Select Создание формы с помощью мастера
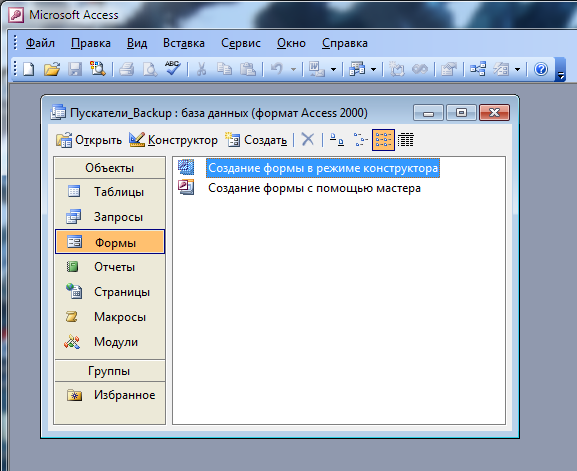Image resolution: width=577 pixels, height=471 pixels. pos(314,188)
